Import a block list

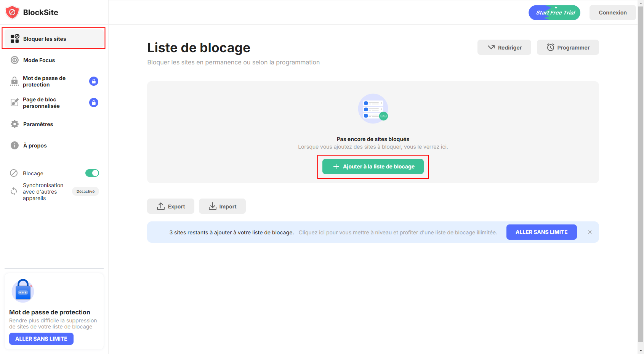pos(222,206)
